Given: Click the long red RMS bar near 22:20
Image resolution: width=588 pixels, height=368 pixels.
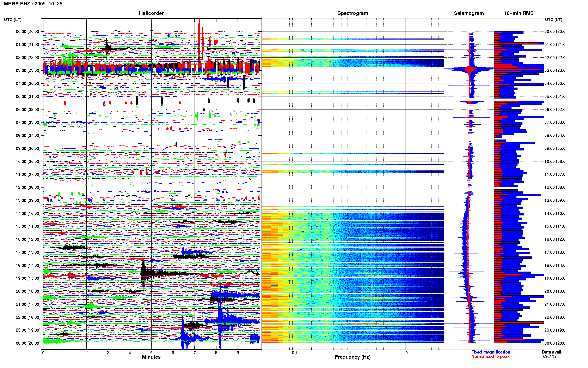Looking at the screenshot, I should tap(519, 322).
